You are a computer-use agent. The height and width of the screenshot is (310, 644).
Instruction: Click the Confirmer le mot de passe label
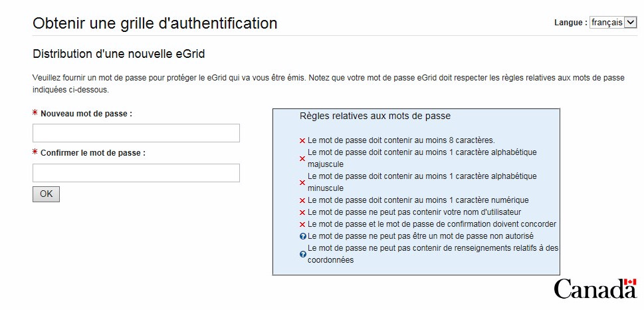93,153
